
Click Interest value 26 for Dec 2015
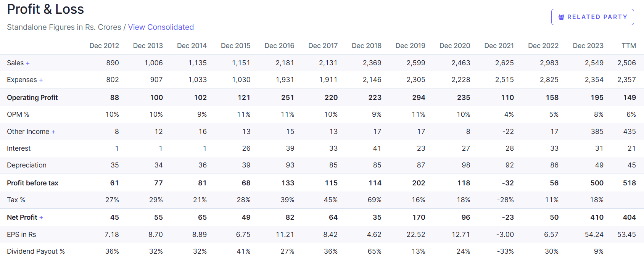click(x=246, y=148)
